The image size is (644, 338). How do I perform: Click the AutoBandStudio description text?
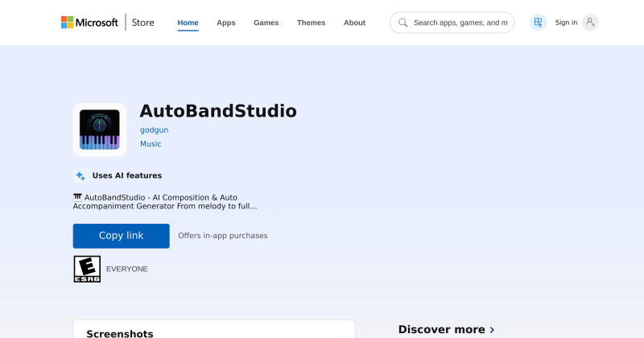pyautogui.click(x=165, y=202)
